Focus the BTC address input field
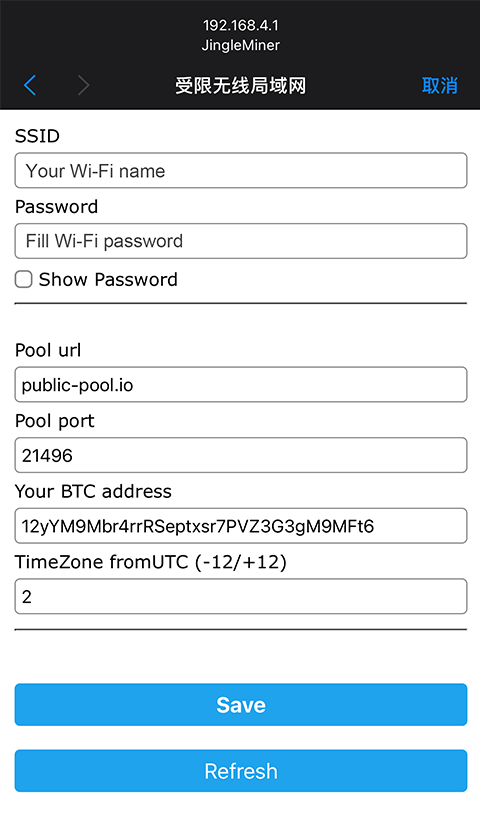Image resolution: width=480 pixels, height=838 pixels. [241, 526]
